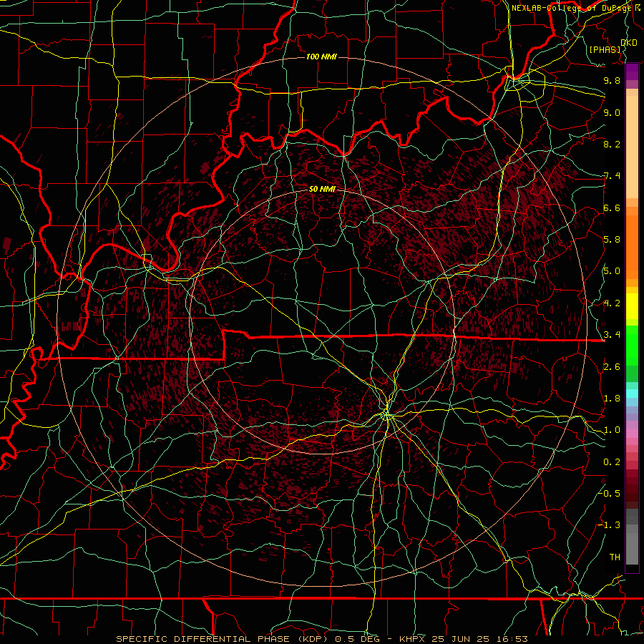Click the 2.6 value on the legend
The image size is (644, 644).
tap(612, 367)
